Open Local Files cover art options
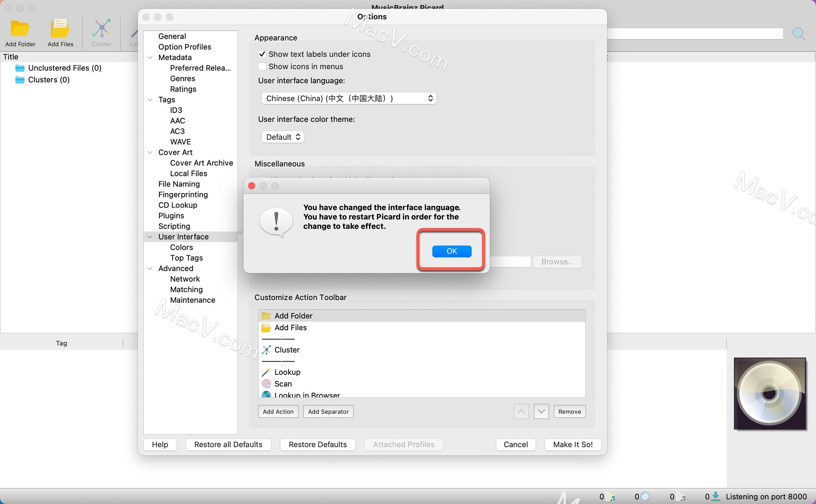Image resolution: width=816 pixels, height=504 pixels. pyautogui.click(x=189, y=174)
